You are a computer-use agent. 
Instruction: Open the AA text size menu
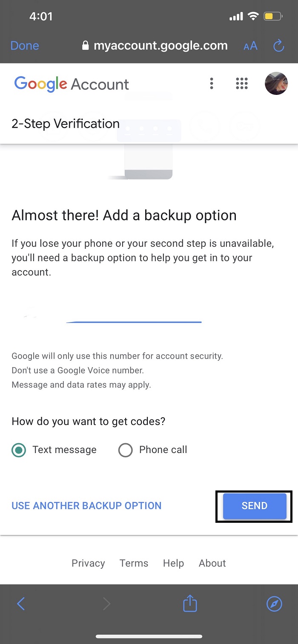pyautogui.click(x=250, y=46)
